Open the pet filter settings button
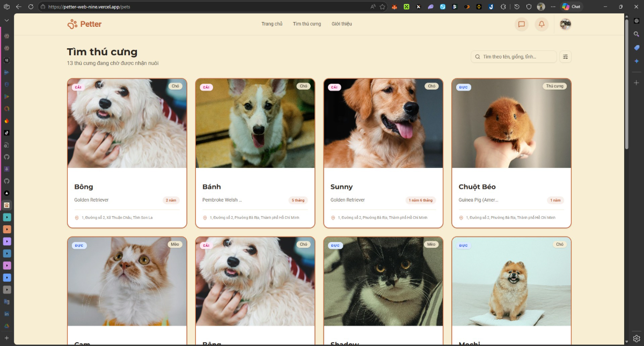This screenshot has height=346, width=644. [566, 56]
